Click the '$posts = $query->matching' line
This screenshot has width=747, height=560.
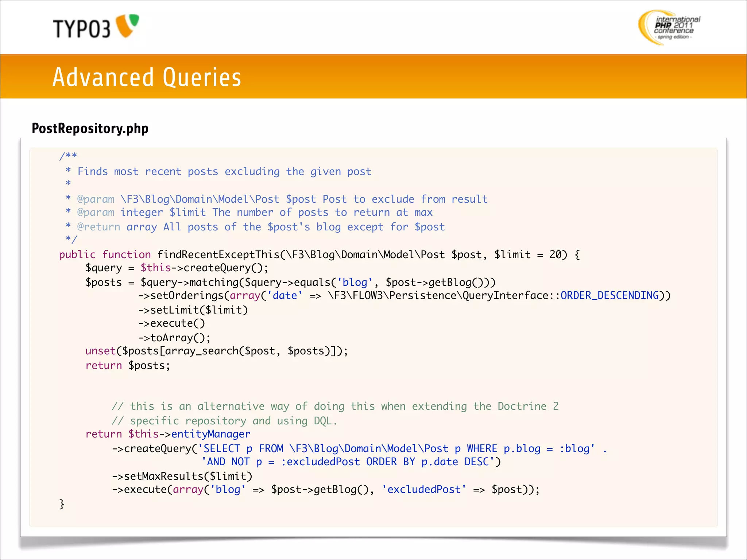coord(290,282)
